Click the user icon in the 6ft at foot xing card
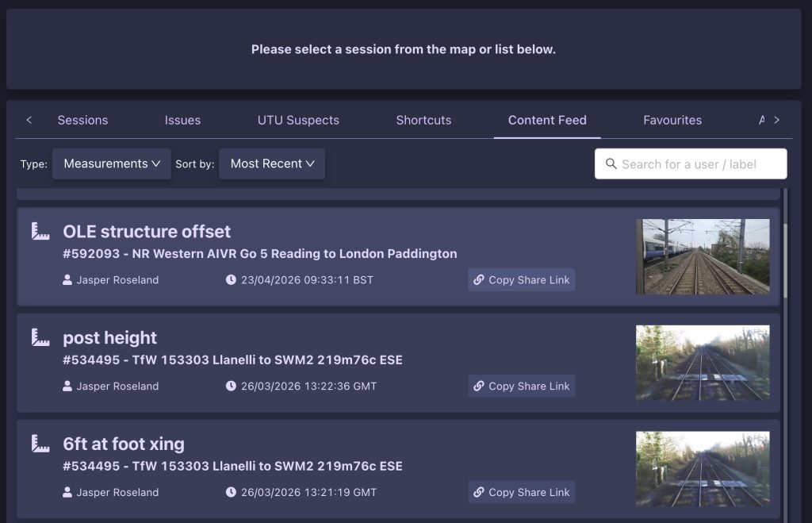This screenshot has width=812, height=523. point(67,492)
